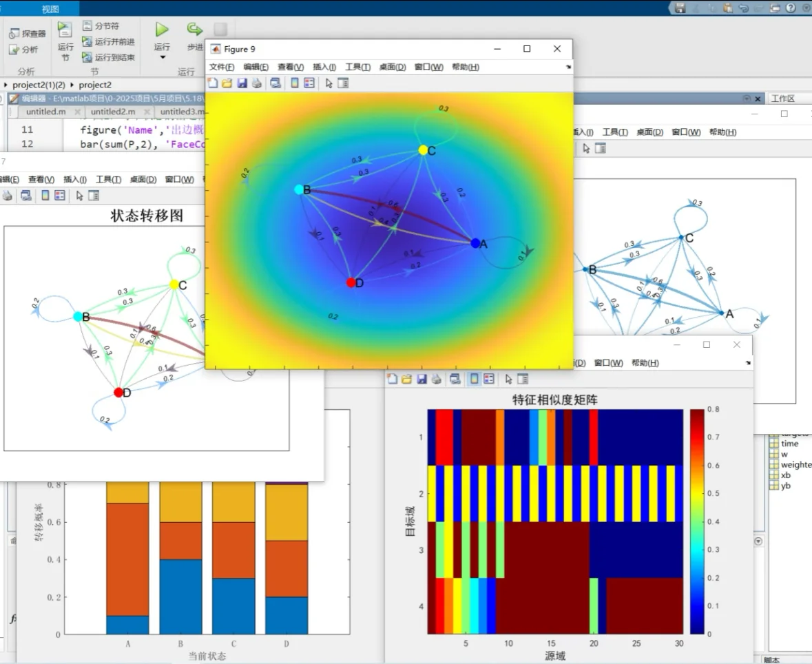Toggle Insert Legend in Figure 9 toolbar
Viewport: 812px width, 664px height.
click(x=309, y=83)
